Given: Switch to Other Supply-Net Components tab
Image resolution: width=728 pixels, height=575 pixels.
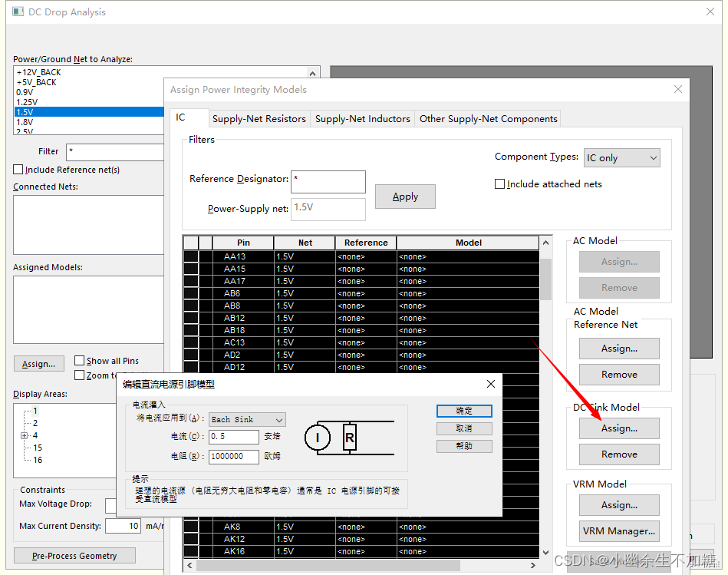Looking at the screenshot, I should pyautogui.click(x=488, y=119).
